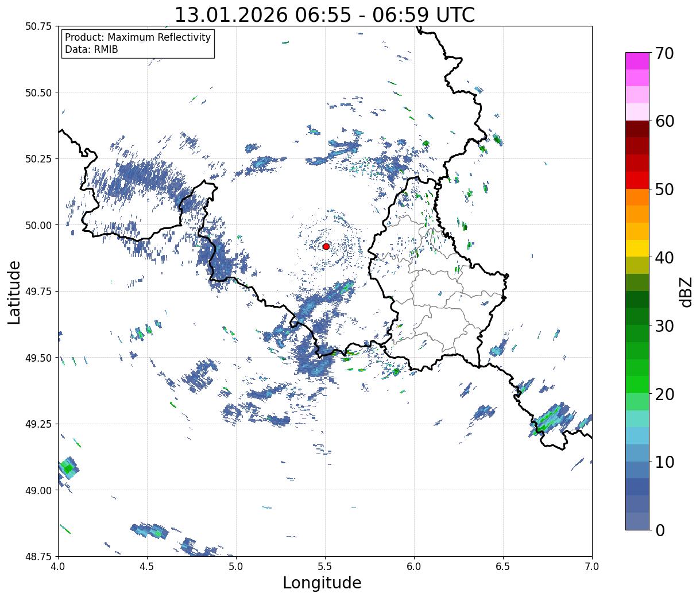Click the longitude tick label 6.0
Image resolution: width=700 pixels, height=597 pixels.
tap(414, 567)
